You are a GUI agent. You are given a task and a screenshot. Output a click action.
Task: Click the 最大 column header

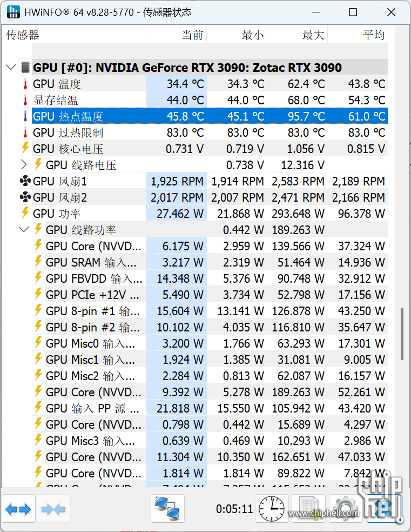tap(298, 35)
